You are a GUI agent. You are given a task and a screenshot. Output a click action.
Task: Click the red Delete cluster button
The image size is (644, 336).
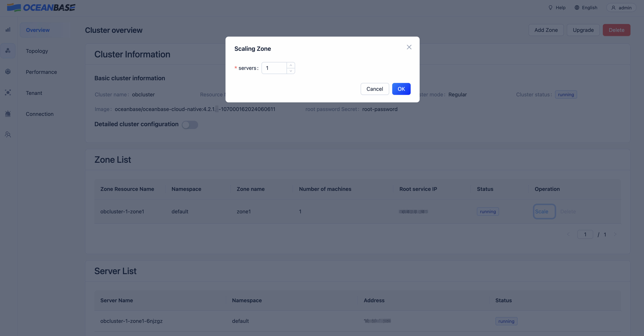[616, 30]
